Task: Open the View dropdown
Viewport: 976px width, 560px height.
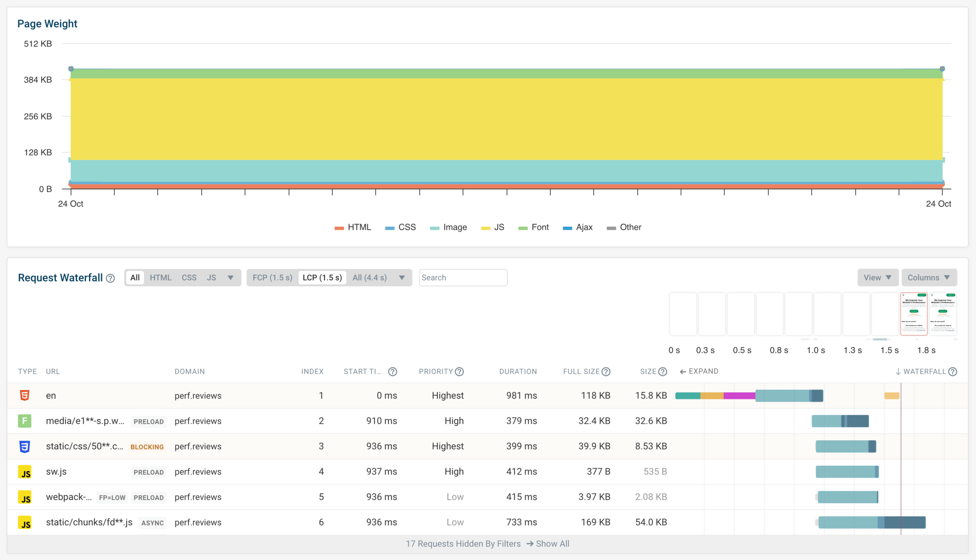Action: (877, 278)
